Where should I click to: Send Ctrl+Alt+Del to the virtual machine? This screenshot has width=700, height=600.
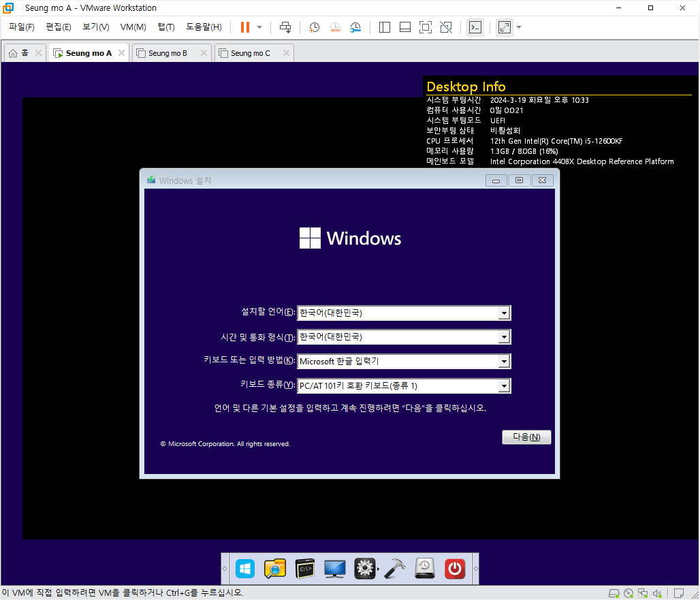click(x=285, y=27)
